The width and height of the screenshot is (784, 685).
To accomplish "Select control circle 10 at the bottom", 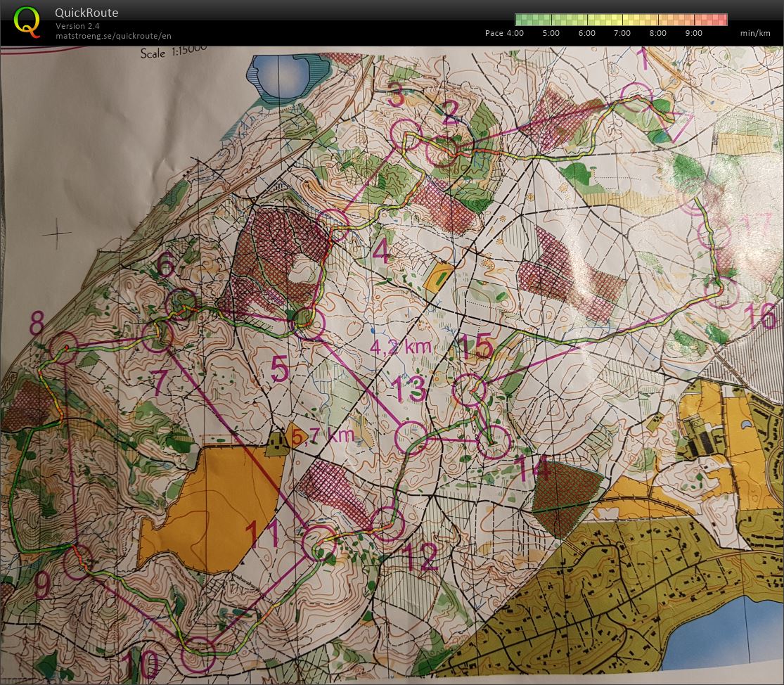I will 198,655.
